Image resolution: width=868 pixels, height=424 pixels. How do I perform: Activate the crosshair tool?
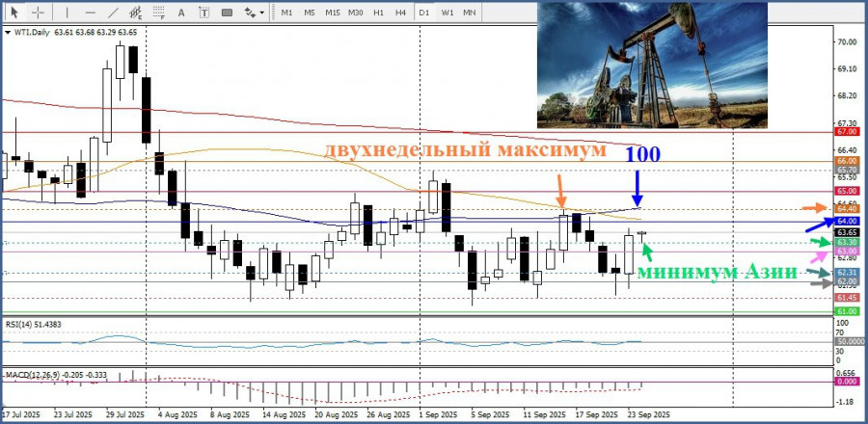pyautogui.click(x=38, y=13)
